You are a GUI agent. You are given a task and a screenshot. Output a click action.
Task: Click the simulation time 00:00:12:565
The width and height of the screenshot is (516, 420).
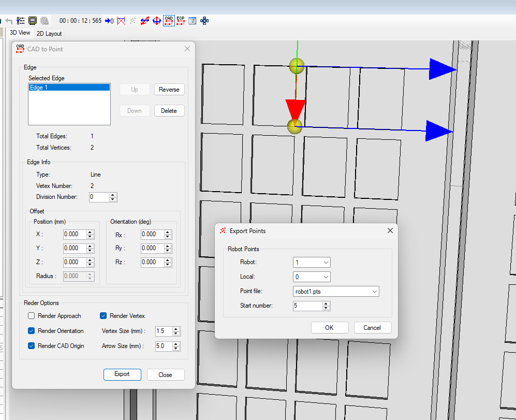point(80,21)
